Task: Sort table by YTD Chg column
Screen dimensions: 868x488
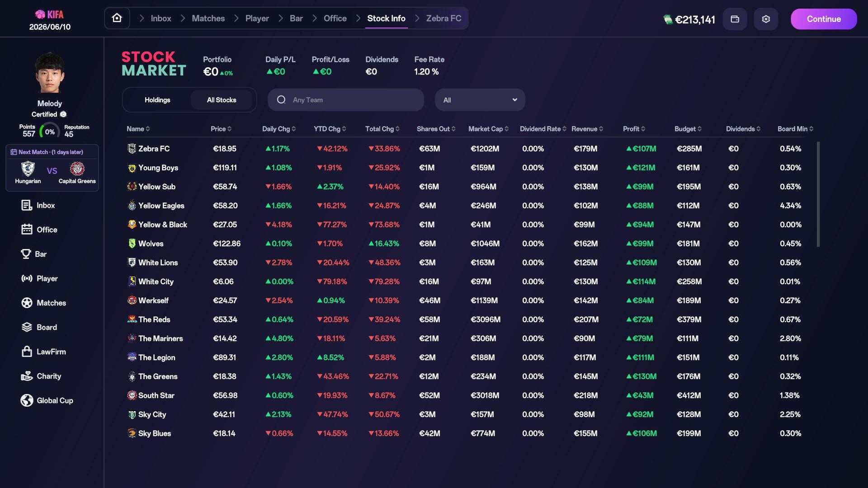Action: (x=330, y=129)
